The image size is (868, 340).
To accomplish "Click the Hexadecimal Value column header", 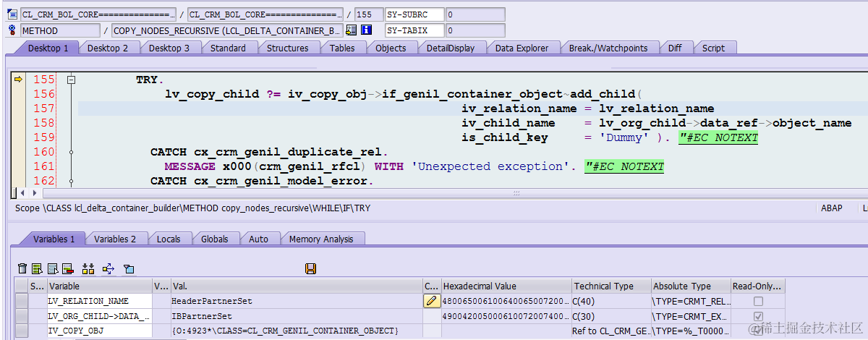I will click(x=506, y=286).
